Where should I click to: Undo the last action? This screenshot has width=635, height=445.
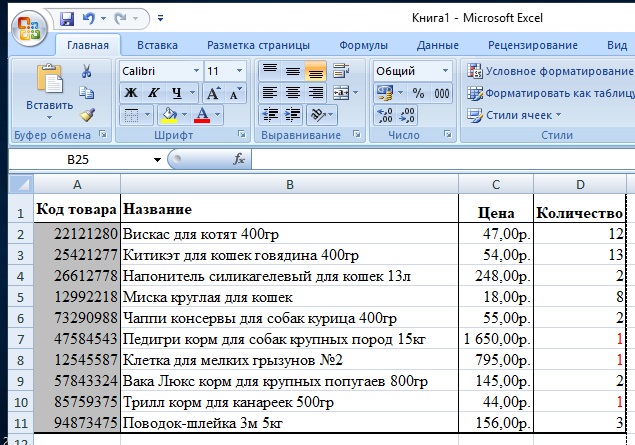coord(89,18)
